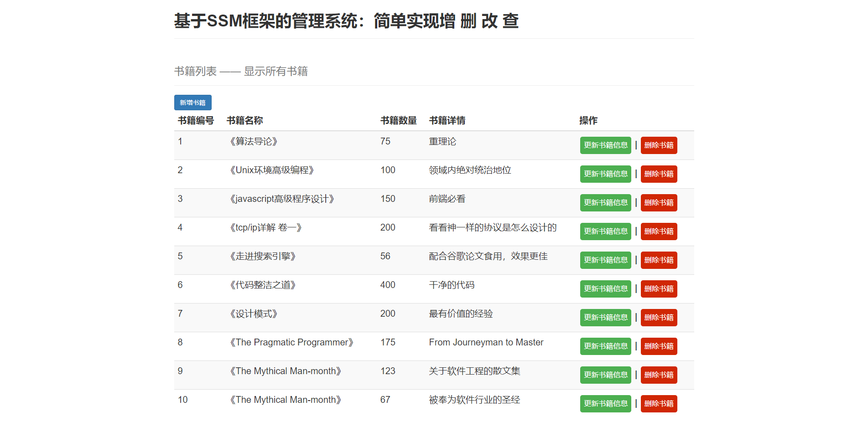Image resolution: width=868 pixels, height=427 pixels.
Task: Update book number 9 with quantity 123
Action: 605,375
